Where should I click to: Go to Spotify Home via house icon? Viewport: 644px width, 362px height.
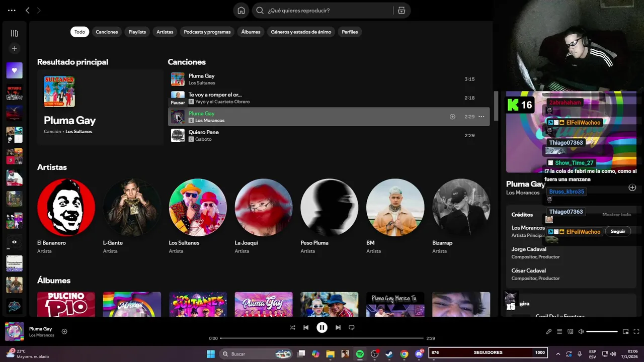point(241,11)
